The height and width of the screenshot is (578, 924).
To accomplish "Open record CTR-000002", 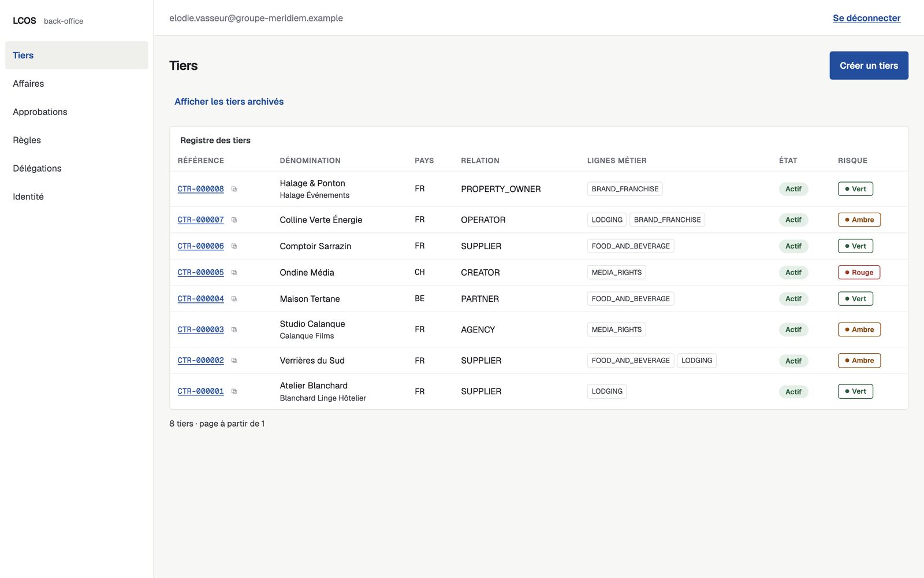I will tap(200, 361).
